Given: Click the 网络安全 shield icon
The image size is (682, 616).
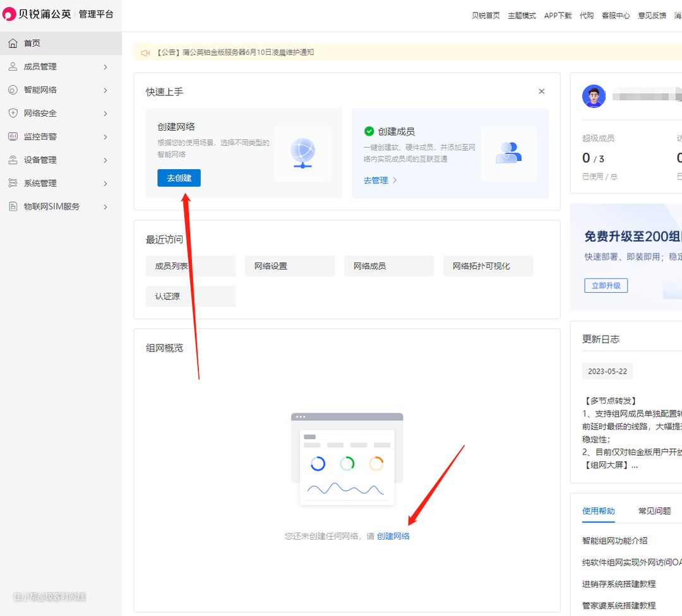Looking at the screenshot, I should click(13, 114).
